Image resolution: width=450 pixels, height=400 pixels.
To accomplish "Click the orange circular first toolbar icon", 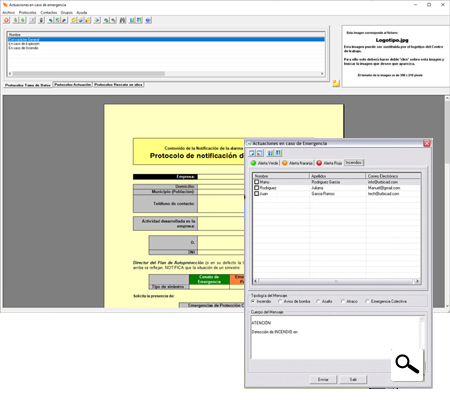I will pos(6,20).
